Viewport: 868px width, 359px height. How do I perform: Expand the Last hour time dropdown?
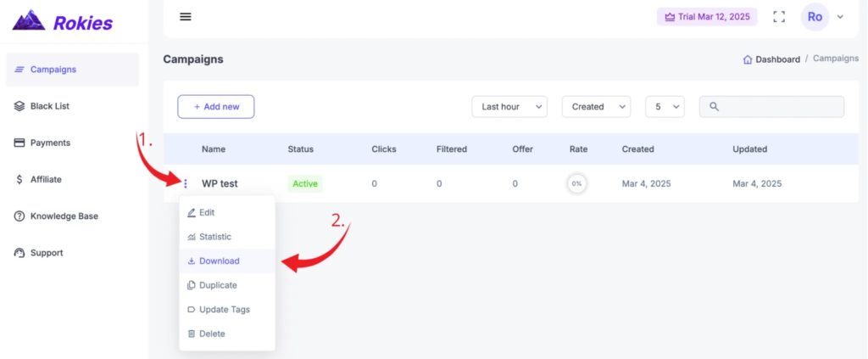[x=509, y=106]
